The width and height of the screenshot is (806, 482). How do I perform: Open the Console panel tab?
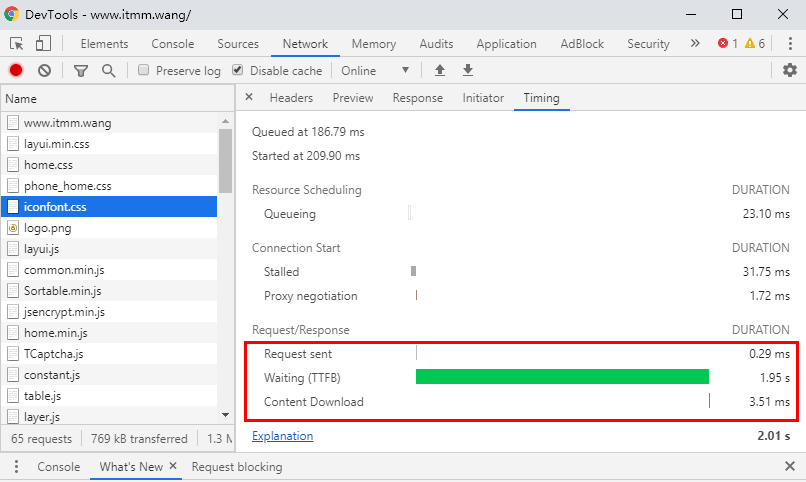172,44
